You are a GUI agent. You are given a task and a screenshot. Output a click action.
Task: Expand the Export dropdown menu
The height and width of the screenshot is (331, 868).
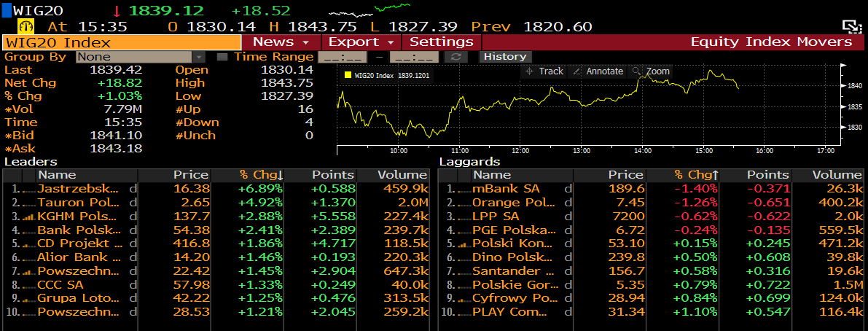361,42
